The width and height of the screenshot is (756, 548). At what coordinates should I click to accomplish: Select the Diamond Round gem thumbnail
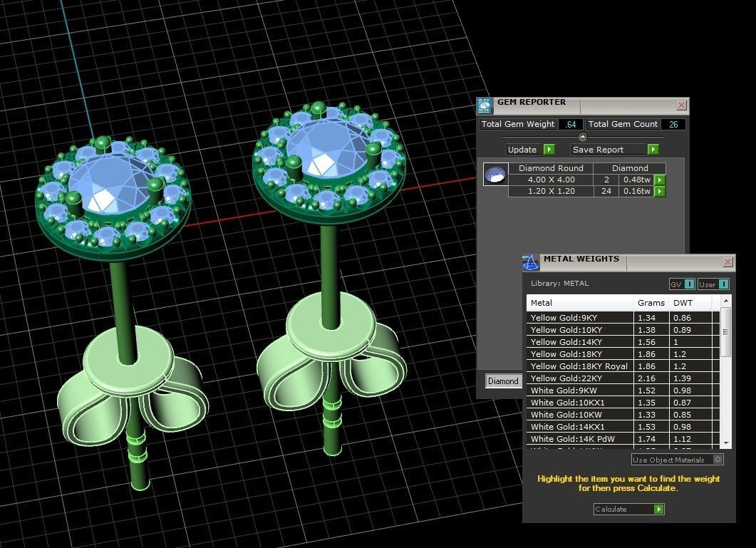coord(495,174)
